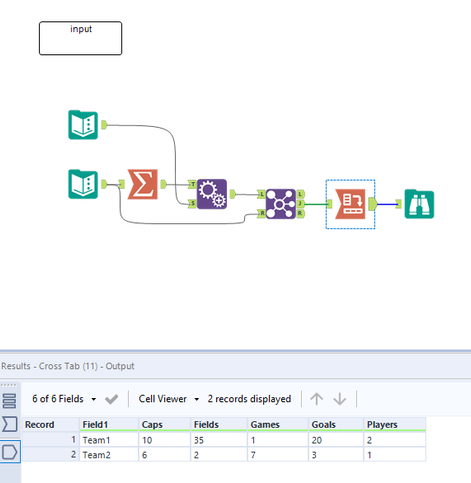Click the checkmark apply icon
Screen dimensions: 471x483
pos(111,399)
